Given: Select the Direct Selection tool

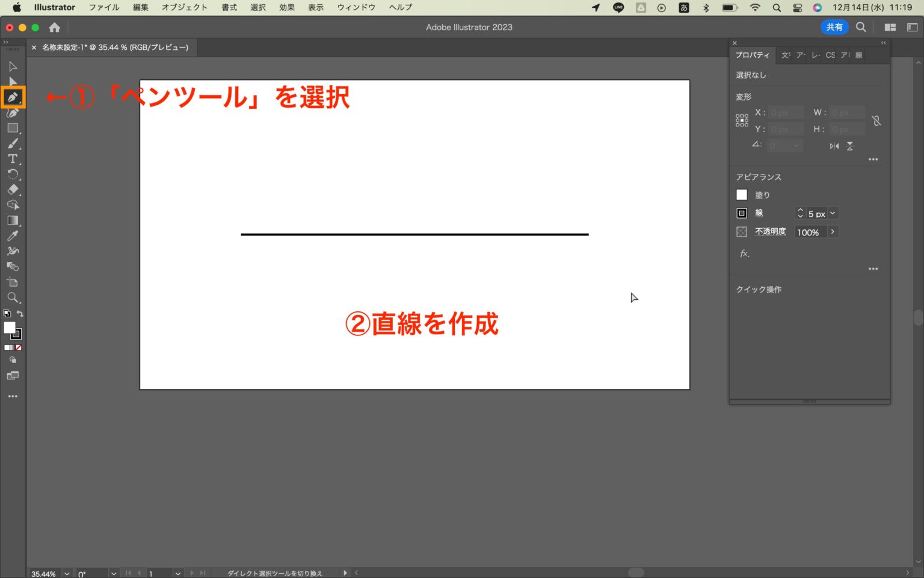Looking at the screenshot, I should (x=13, y=82).
